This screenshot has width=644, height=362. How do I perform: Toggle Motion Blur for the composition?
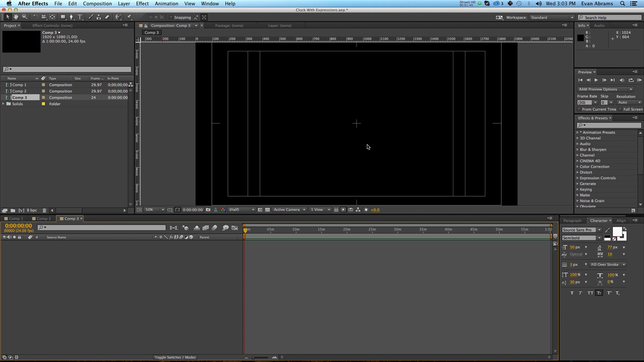[x=214, y=227]
